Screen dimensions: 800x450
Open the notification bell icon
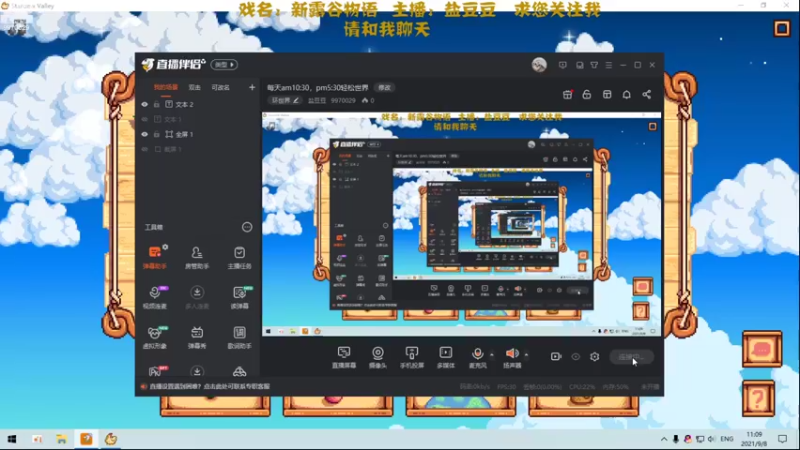tap(627, 94)
